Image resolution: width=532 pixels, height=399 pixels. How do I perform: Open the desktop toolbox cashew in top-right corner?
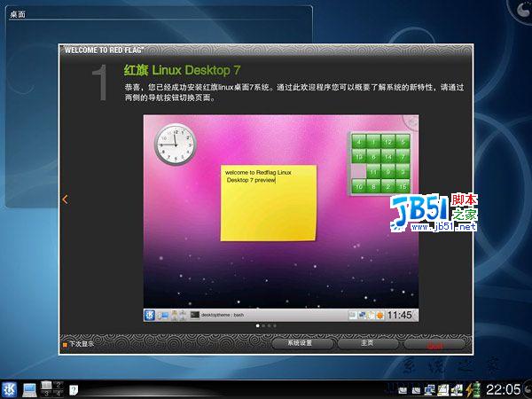(x=522, y=10)
